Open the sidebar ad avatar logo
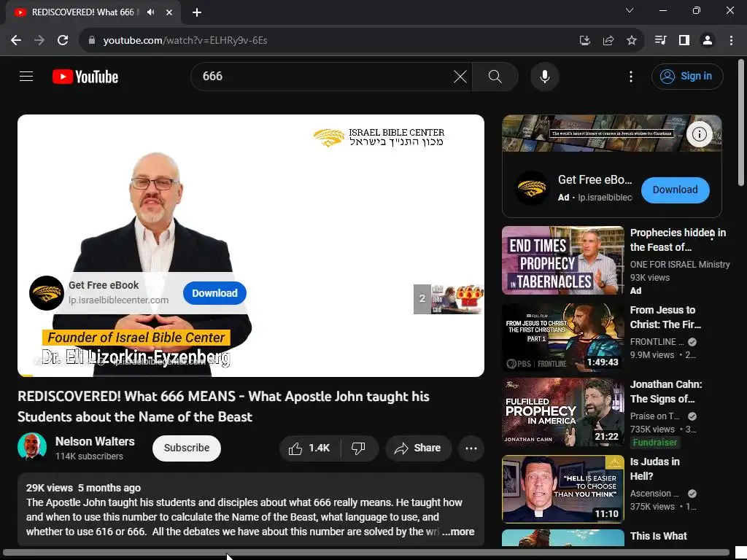 click(x=532, y=188)
